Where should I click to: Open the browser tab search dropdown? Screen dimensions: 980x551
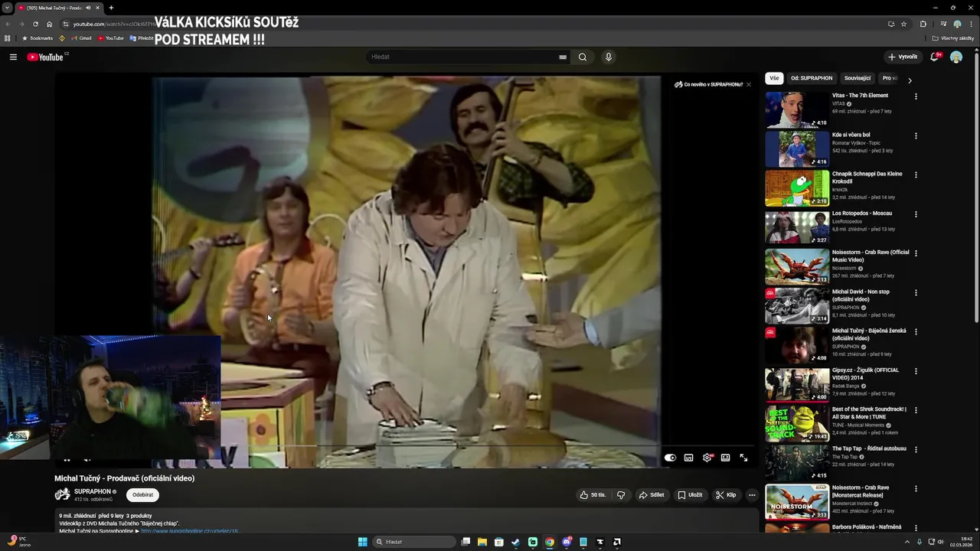coord(7,8)
